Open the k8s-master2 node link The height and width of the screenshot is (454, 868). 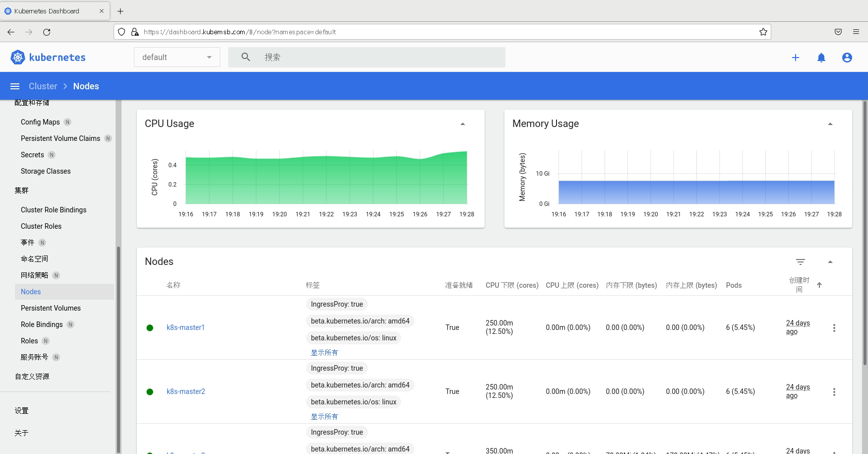tap(186, 391)
